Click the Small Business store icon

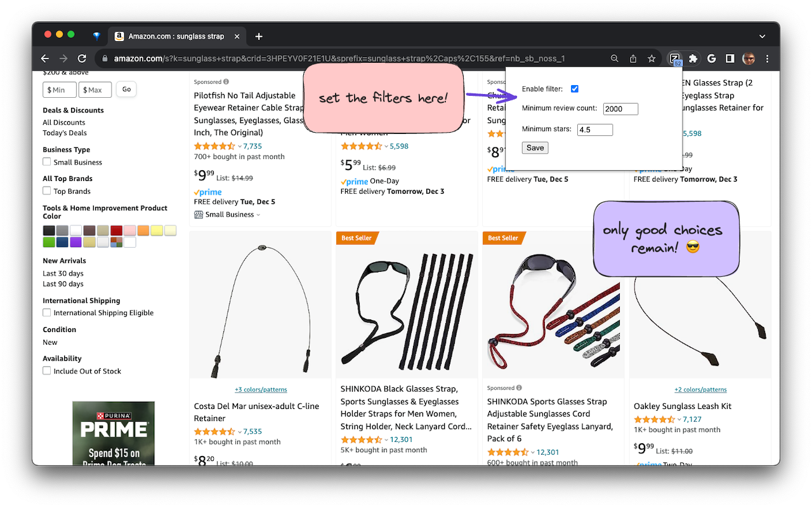pos(199,215)
